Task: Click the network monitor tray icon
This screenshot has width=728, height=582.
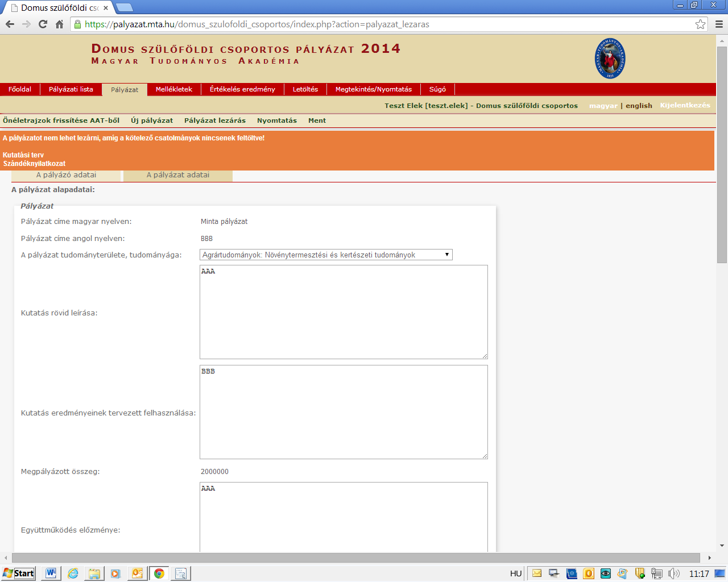Action: point(554,573)
